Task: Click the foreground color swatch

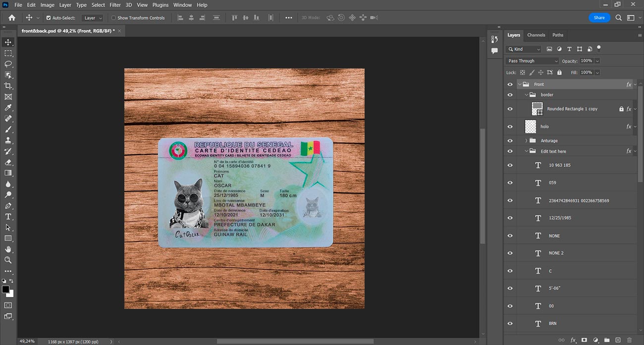Action: click(5, 289)
